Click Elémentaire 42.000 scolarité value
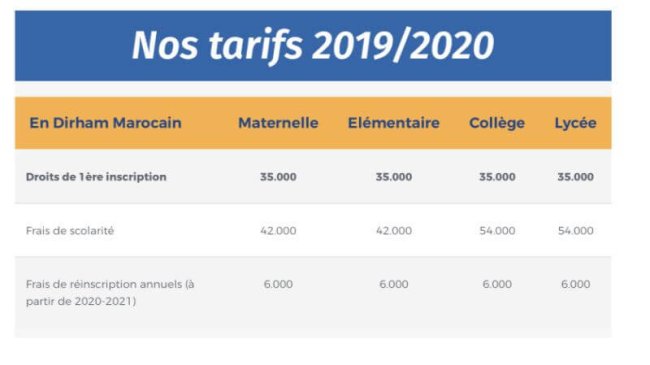Image resolution: width=650 pixels, height=365 pixels. (x=394, y=231)
